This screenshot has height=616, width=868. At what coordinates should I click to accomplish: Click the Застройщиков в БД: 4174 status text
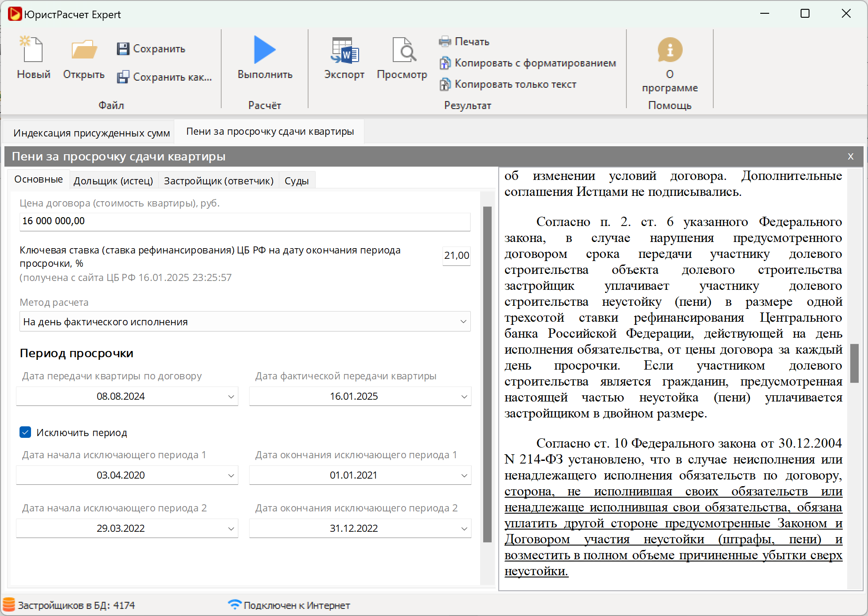(x=76, y=605)
